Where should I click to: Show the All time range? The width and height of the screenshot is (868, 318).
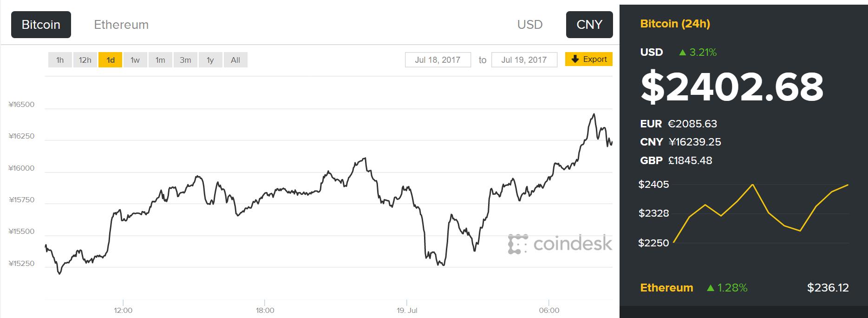tap(235, 60)
